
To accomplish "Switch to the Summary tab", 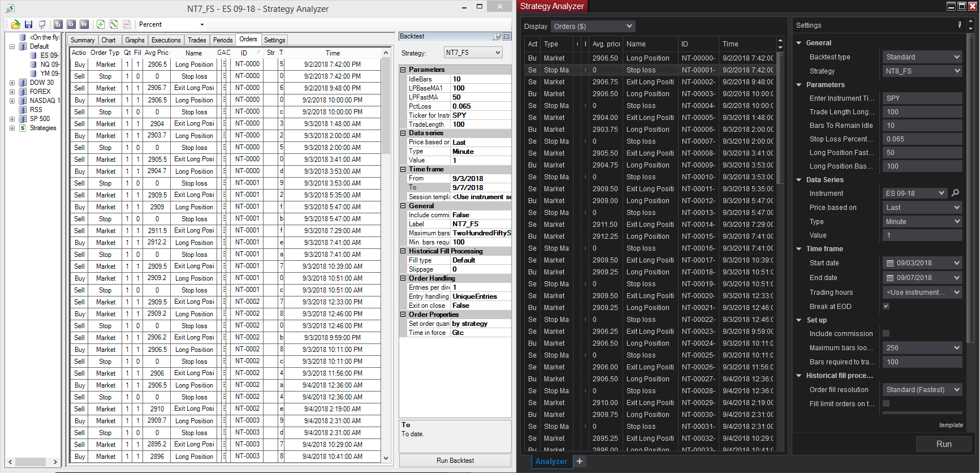I will point(83,40).
